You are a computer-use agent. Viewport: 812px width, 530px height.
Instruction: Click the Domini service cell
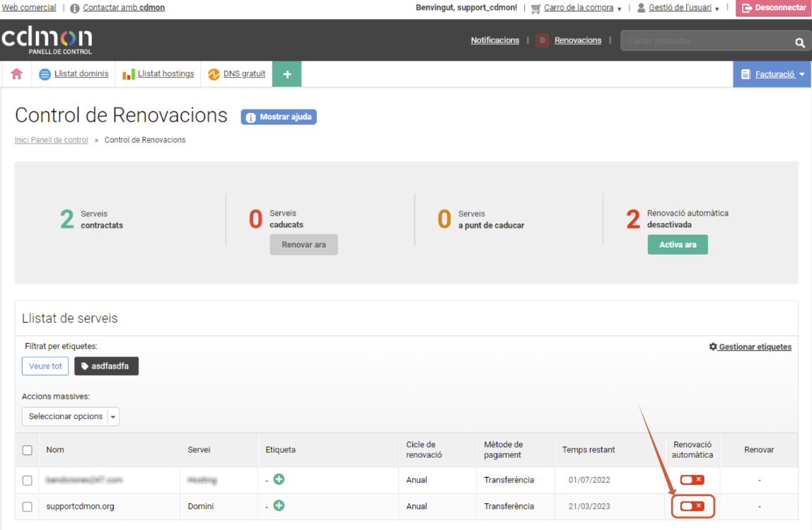pyautogui.click(x=200, y=506)
